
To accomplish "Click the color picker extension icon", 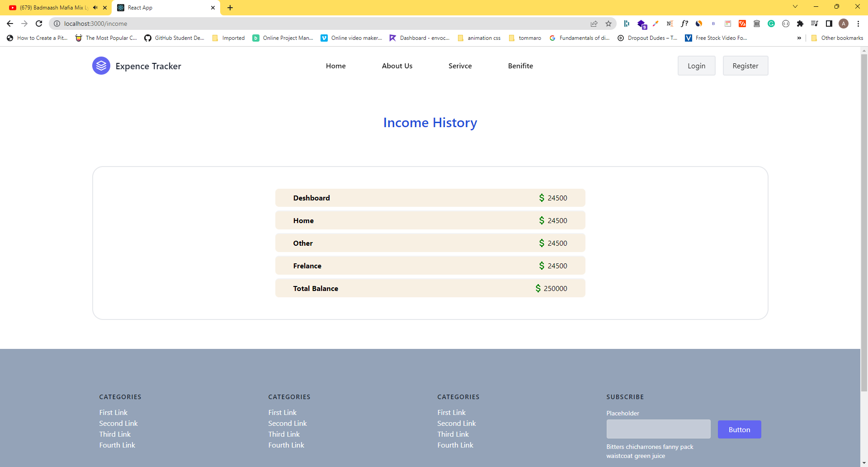I will click(x=656, y=24).
